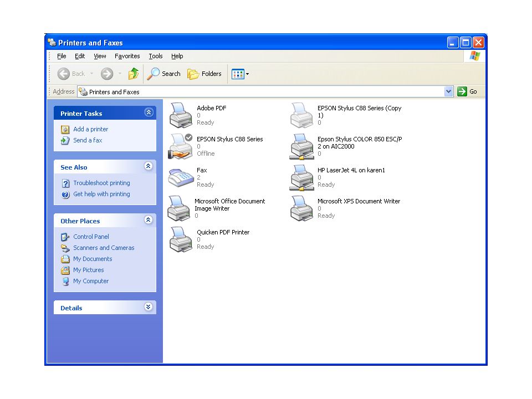Click the Quicken PDF Printer name label

click(223, 232)
